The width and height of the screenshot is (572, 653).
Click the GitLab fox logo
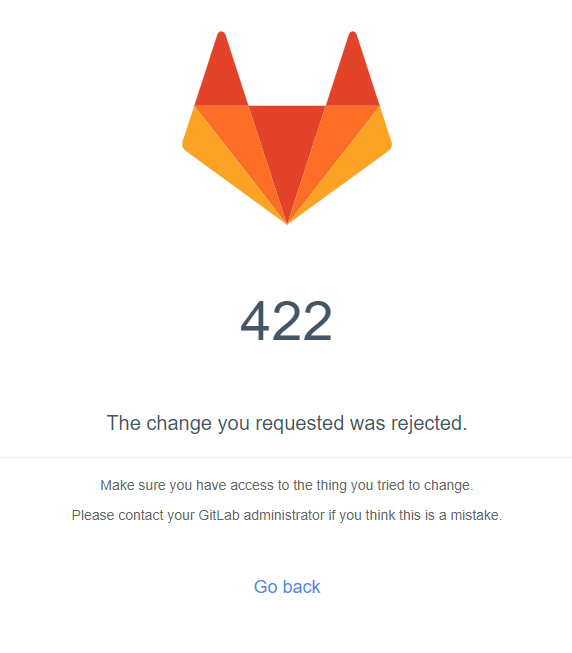[x=287, y=128]
